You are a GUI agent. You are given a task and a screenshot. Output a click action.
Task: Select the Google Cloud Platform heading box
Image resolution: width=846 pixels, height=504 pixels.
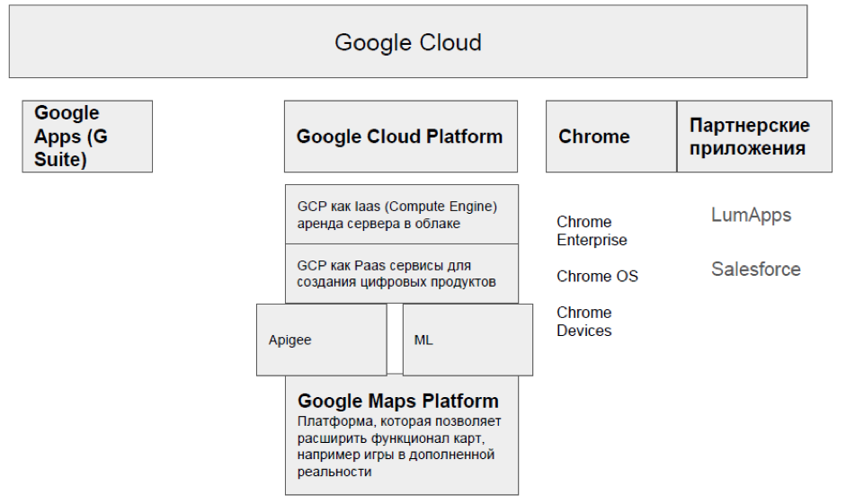401,137
